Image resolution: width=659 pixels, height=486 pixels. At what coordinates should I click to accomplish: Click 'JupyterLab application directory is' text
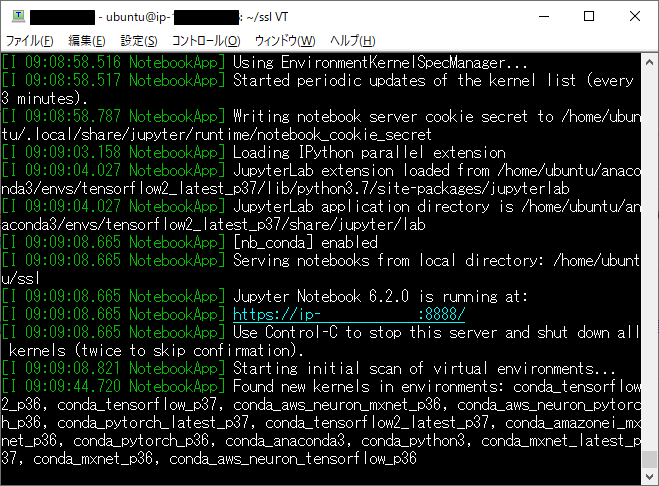(373, 206)
